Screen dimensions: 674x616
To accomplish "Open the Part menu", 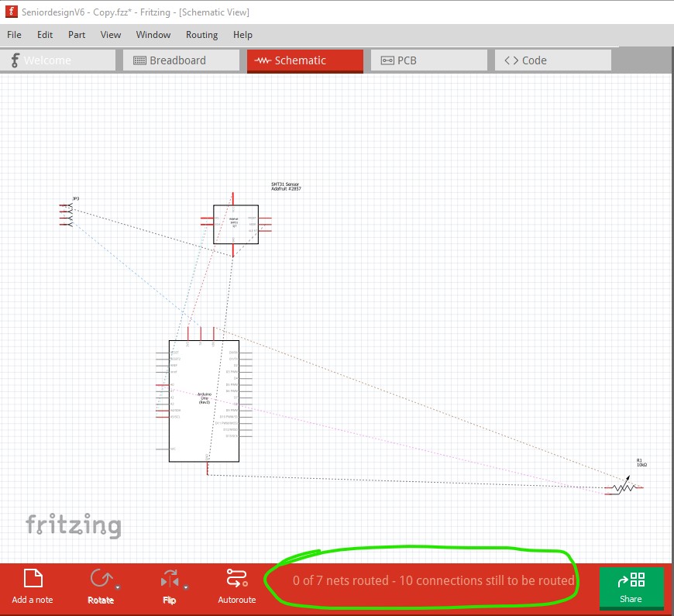I will pyautogui.click(x=77, y=35).
